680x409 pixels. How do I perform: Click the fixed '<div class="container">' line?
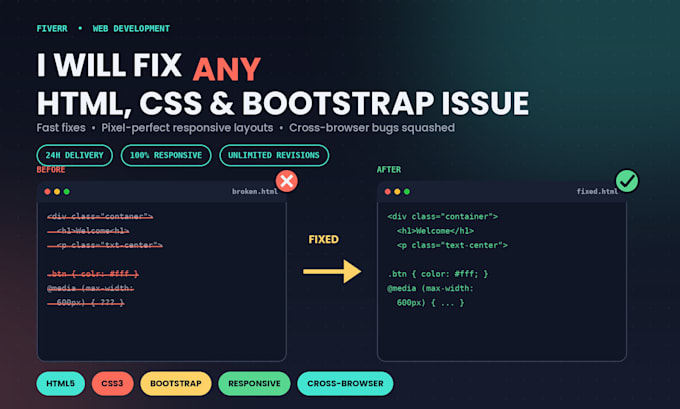click(x=442, y=216)
